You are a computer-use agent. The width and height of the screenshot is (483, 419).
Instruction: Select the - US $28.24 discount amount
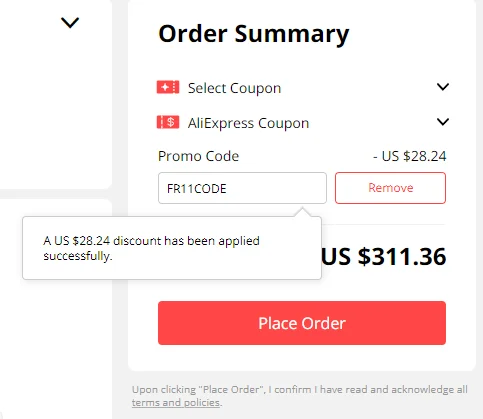[x=410, y=156]
